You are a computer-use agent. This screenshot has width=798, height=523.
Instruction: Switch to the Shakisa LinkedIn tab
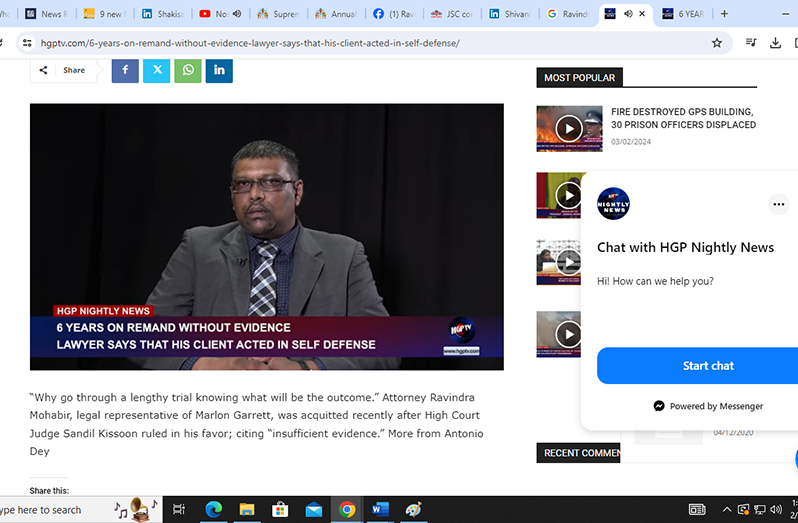point(162,14)
